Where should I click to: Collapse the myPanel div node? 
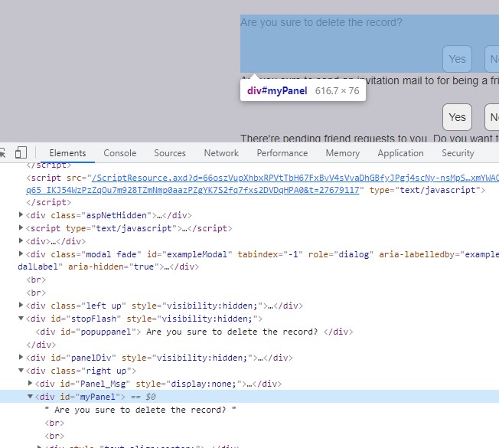(x=31, y=397)
